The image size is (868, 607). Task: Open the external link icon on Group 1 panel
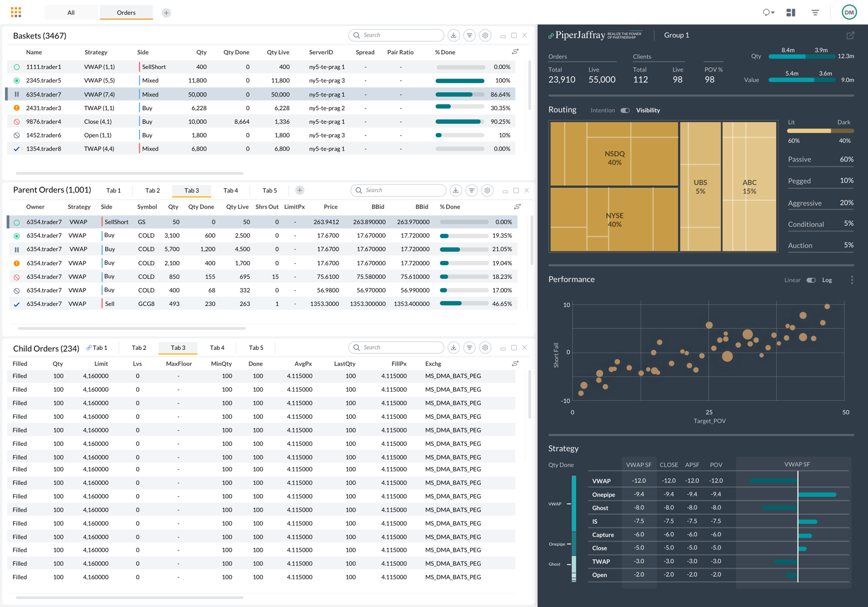(850, 35)
